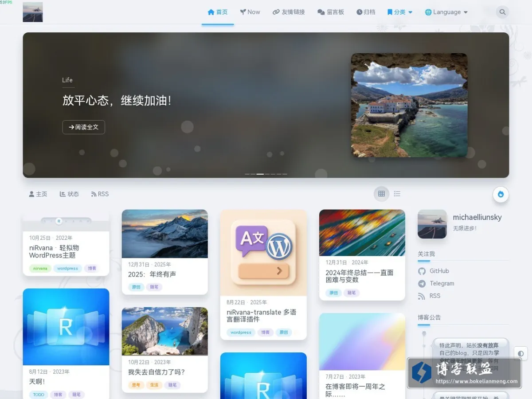Click the banner island cave image
The width and height of the screenshot is (532, 399).
point(409,105)
